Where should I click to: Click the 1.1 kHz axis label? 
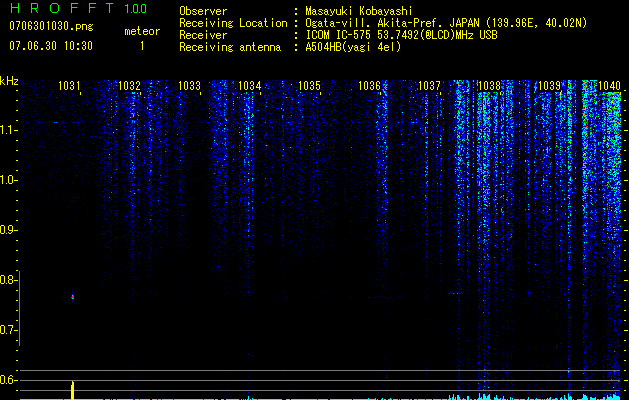[8, 130]
